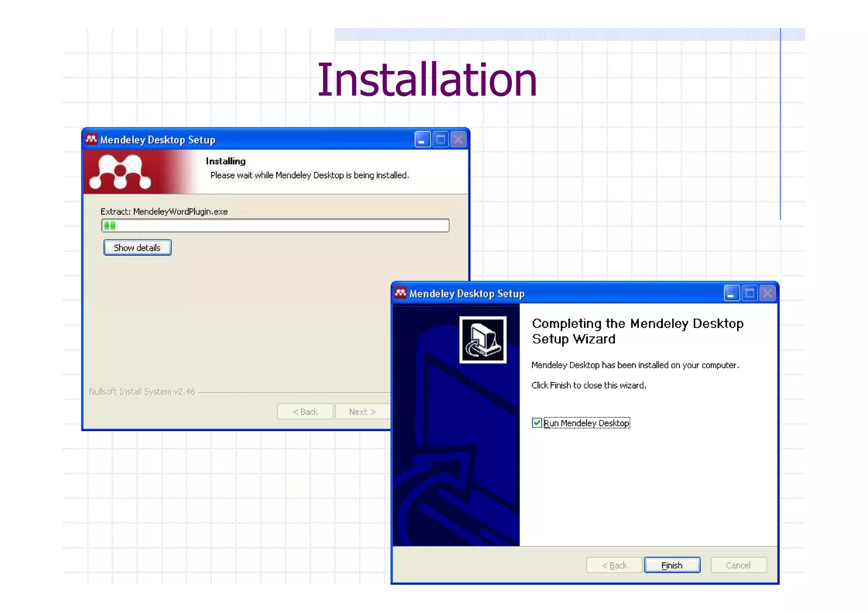The image size is (868, 613).
Task: Click 'Click Finish to close this wizard.' text
Action: pyautogui.click(x=589, y=385)
